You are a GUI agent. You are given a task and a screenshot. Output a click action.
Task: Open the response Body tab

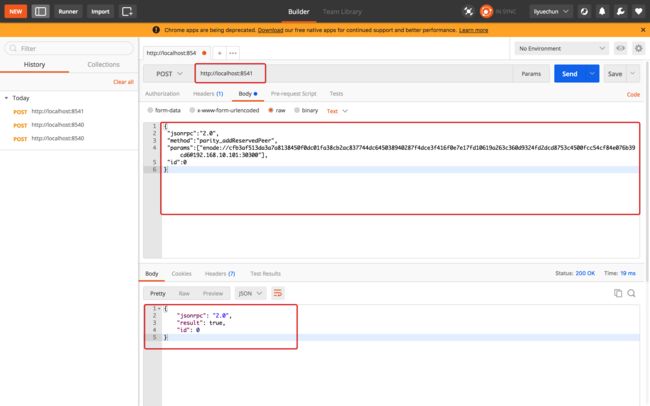pyautogui.click(x=152, y=274)
